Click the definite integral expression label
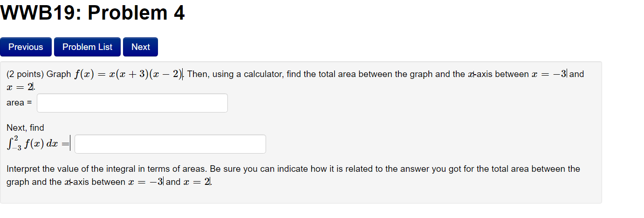644x218 pixels. click(x=38, y=144)
